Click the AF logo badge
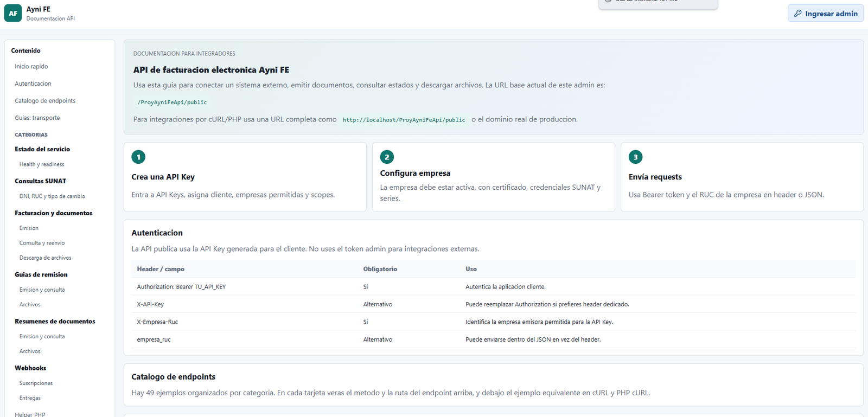The image size is (868, 417). coord(13,13)
